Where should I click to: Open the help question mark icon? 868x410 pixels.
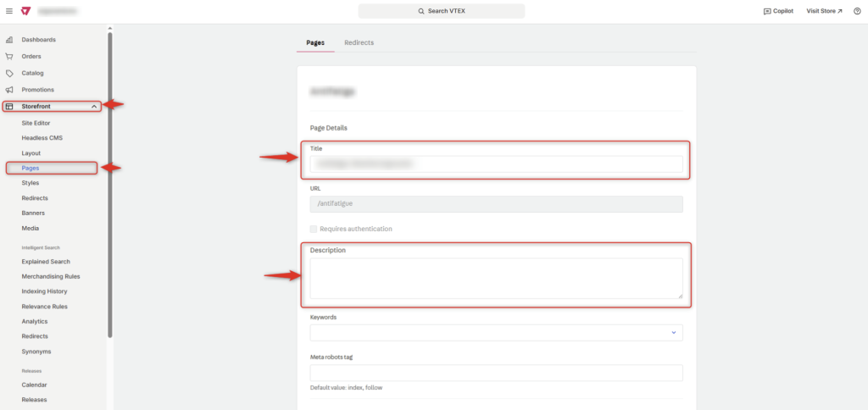(x=857, y=11)
